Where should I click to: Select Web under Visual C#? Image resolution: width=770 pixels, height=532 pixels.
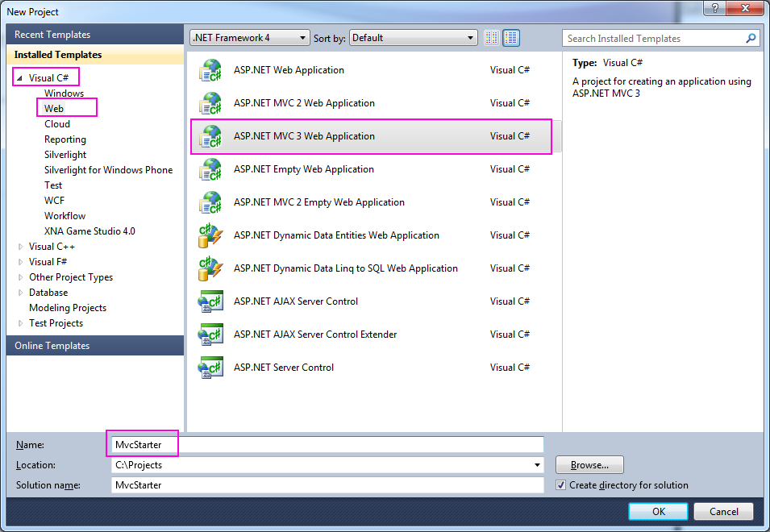[53, 109]
